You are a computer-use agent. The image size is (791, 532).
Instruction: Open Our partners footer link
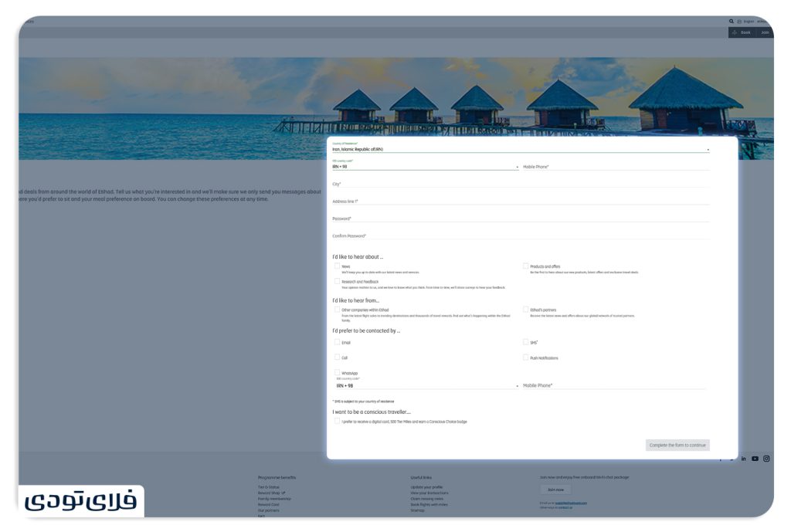point(268,510)
